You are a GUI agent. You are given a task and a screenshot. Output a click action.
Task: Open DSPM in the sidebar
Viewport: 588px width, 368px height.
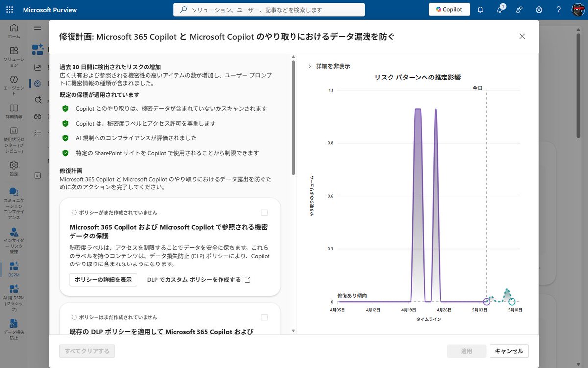pyautogui.click(x=14, y=269)
